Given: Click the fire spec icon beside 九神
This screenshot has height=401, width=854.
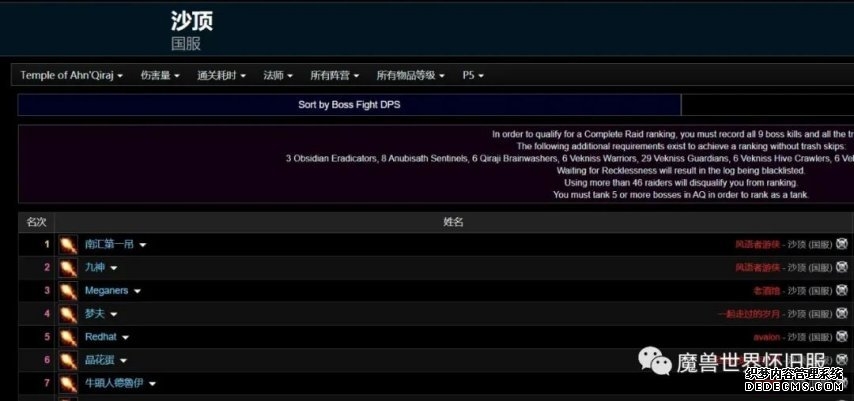Looking at the screenshot, I should coord(68,267).
